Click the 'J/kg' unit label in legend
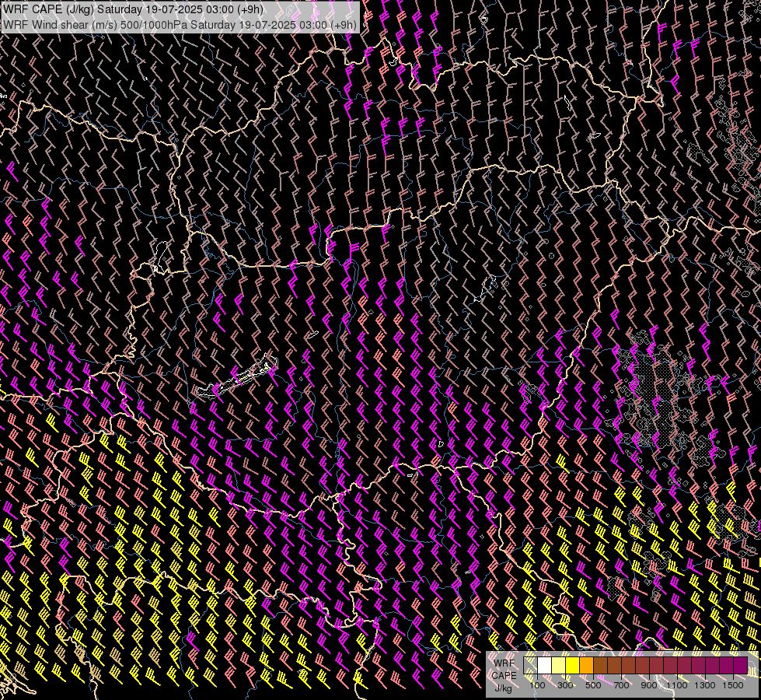This screenshot has height=700, width=761. 503,688
